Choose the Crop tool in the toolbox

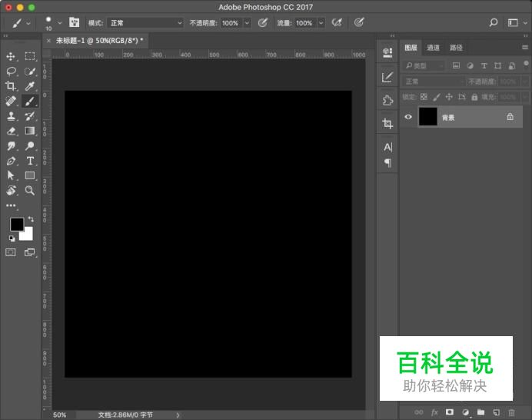12,85
